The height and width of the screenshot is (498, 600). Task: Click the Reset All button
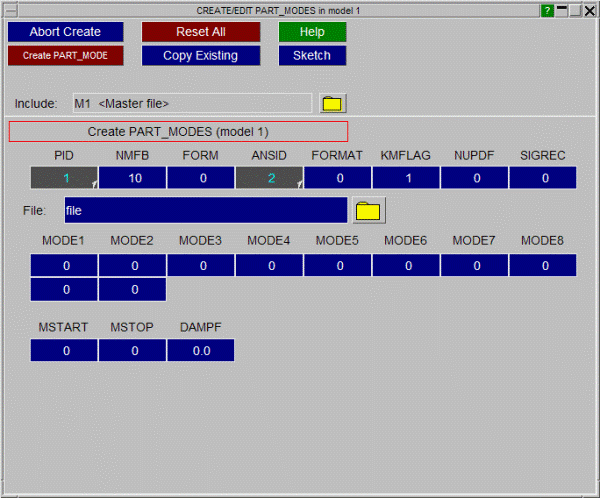point(200,32)
